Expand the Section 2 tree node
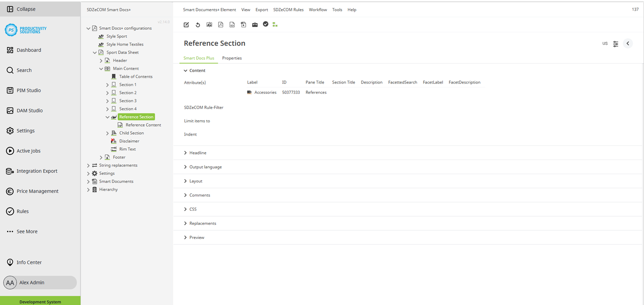The image size is (644, 305). (x=108, y=92)
